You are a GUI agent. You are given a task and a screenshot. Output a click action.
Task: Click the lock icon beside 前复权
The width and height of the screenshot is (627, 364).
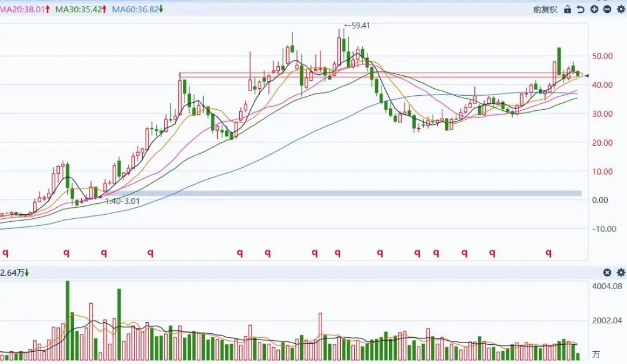[x=567, y=9]
